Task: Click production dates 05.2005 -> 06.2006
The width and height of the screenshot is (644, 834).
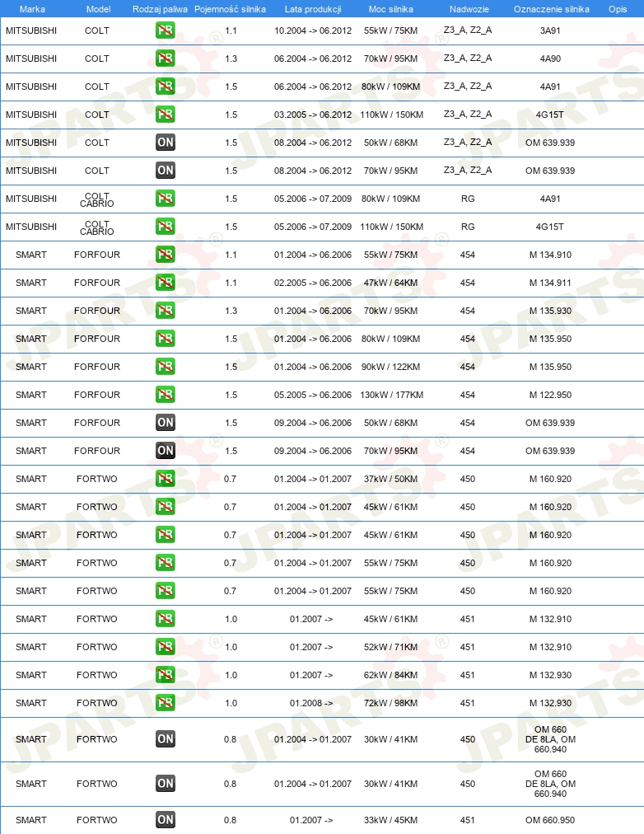Action: [x=313, y=395]
